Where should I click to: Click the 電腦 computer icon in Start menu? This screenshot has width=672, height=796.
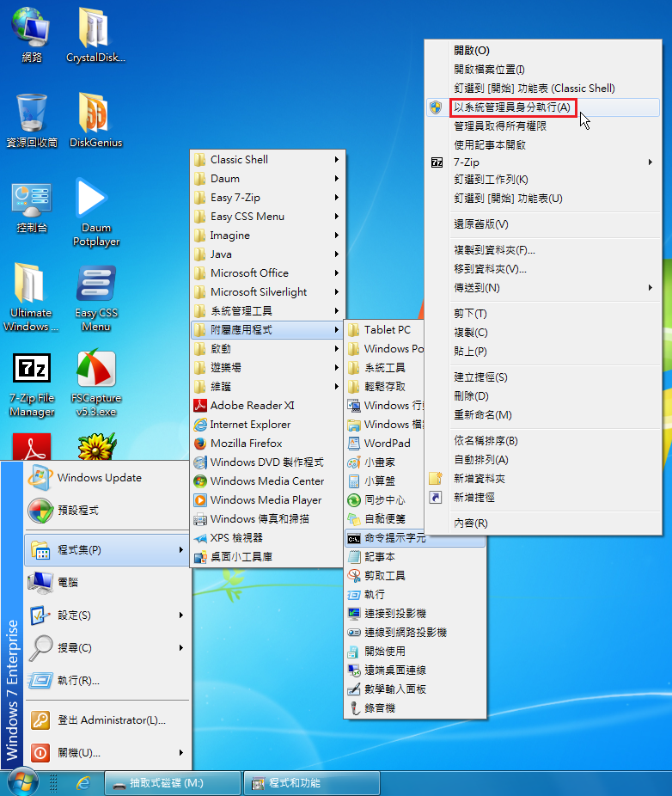coord(40,582)
